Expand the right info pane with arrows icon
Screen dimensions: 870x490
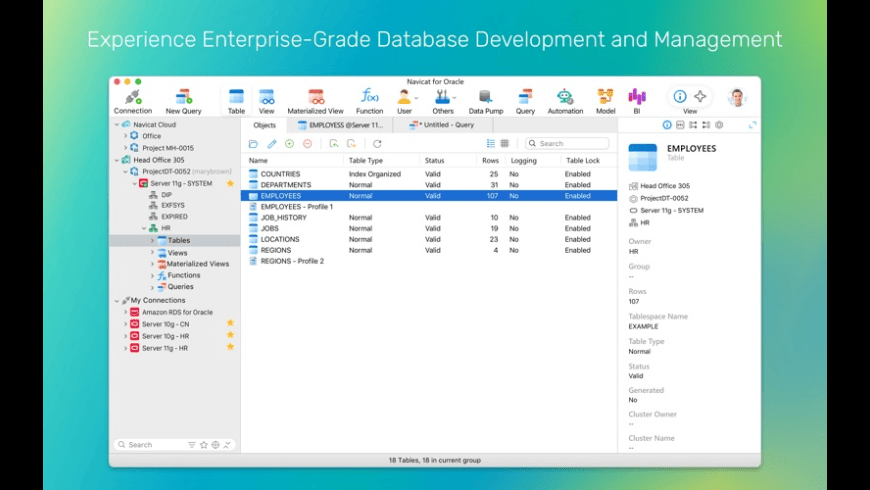pos(752,125)
